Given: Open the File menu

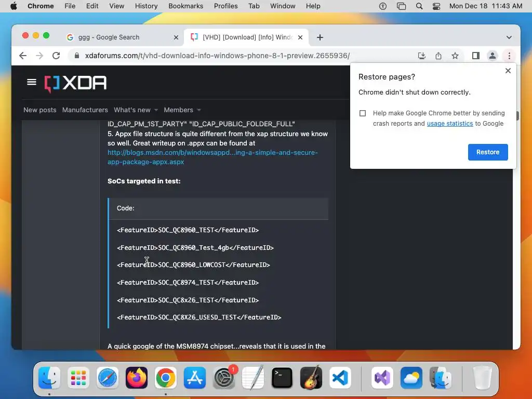Looking at the screenshot, I should (70, 6).
